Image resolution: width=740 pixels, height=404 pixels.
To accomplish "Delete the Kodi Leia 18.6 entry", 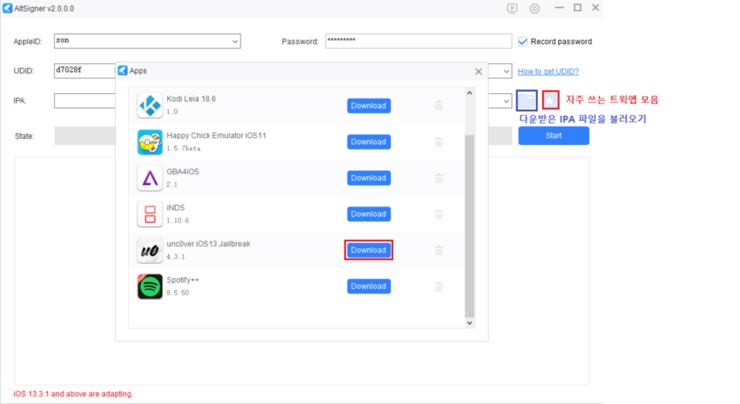I will (x=438, y=105).
